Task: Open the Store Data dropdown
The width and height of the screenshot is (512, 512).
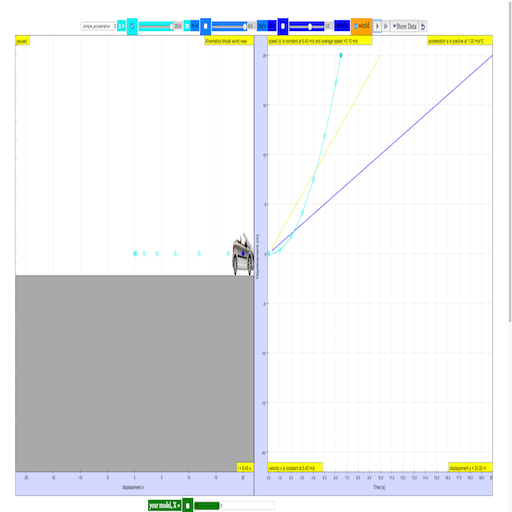Action: tap(404, 26)
